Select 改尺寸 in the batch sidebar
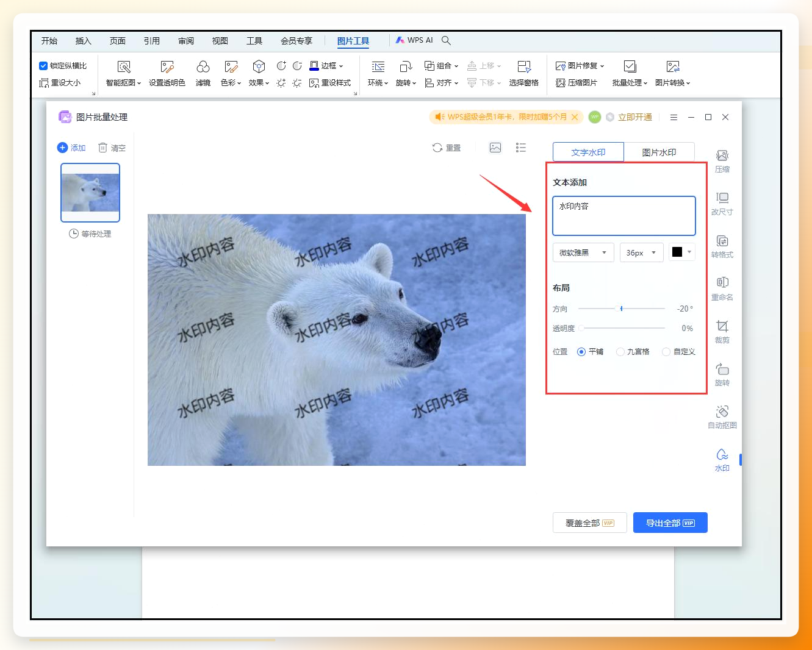This screenshot has height=650, width=812. click(x=722, y=204)
